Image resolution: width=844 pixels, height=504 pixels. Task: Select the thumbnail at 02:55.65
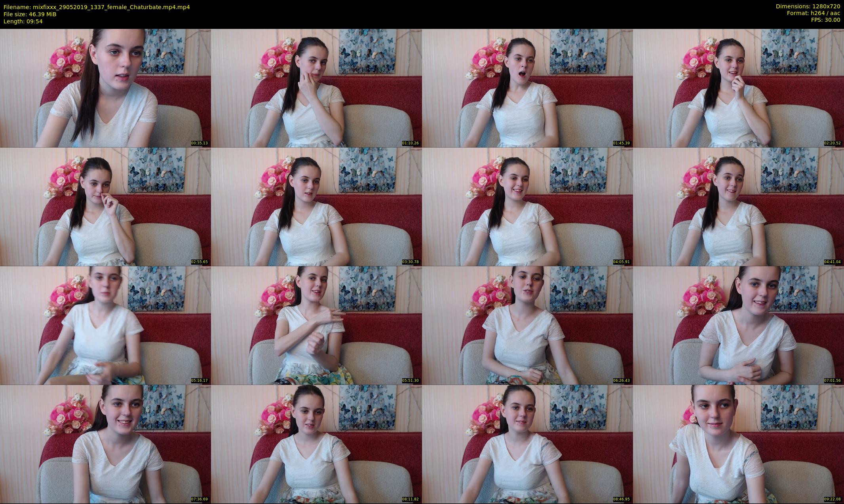point(105,207)
